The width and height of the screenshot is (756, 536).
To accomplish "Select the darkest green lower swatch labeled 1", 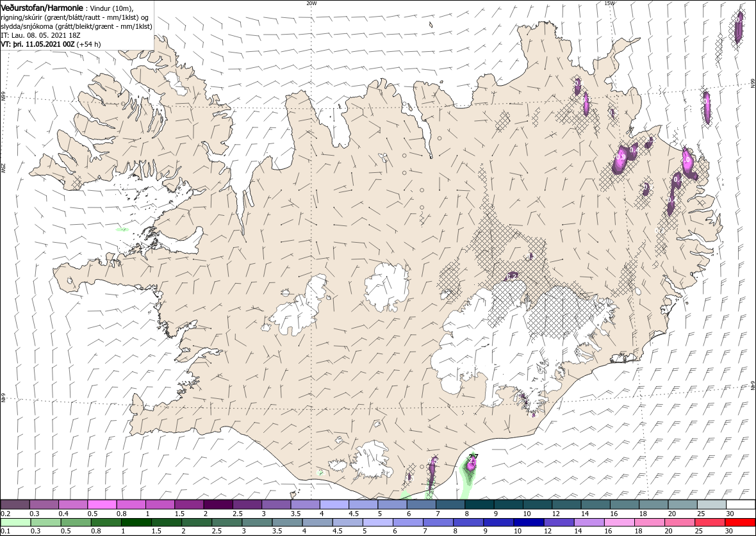I will [x=135, y=523].
